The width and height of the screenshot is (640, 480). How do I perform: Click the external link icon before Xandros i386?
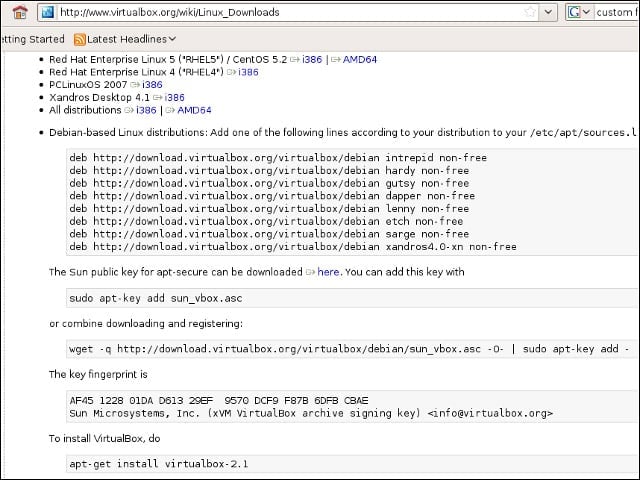pos(158,98)
